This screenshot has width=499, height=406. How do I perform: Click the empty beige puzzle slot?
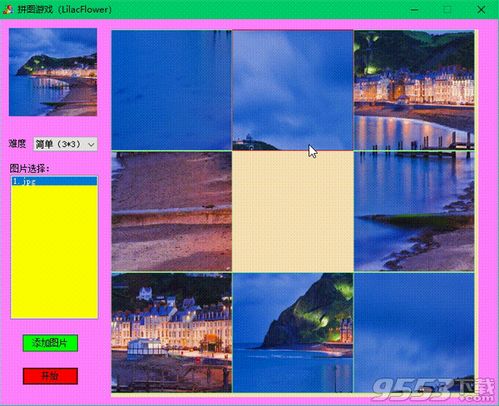293,211
